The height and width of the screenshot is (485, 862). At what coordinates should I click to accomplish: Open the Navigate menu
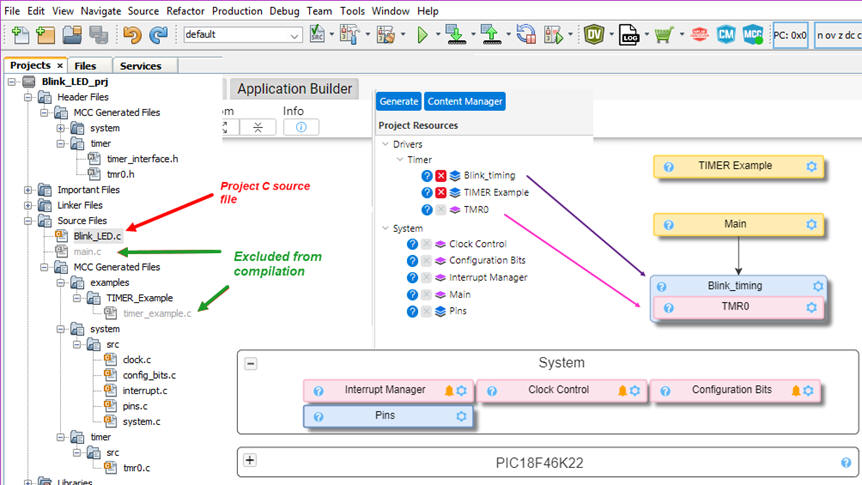(101, 11)
